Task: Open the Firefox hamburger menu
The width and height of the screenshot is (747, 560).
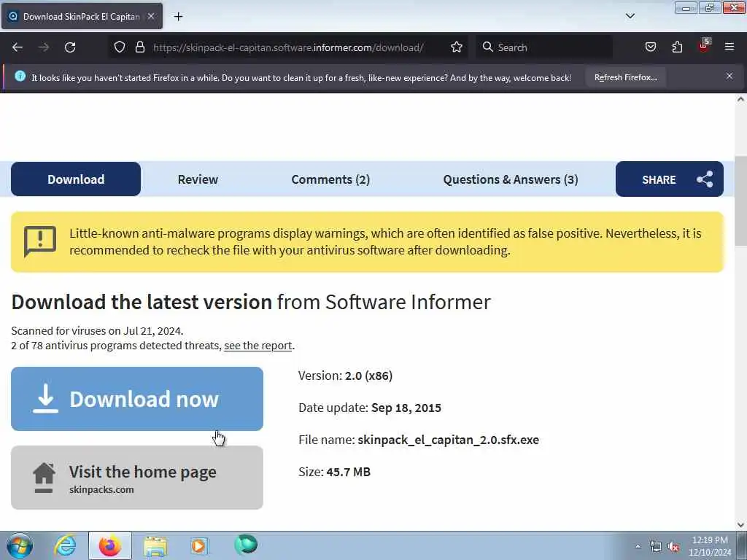Action: pyautogui.click(x=729, y=47)
